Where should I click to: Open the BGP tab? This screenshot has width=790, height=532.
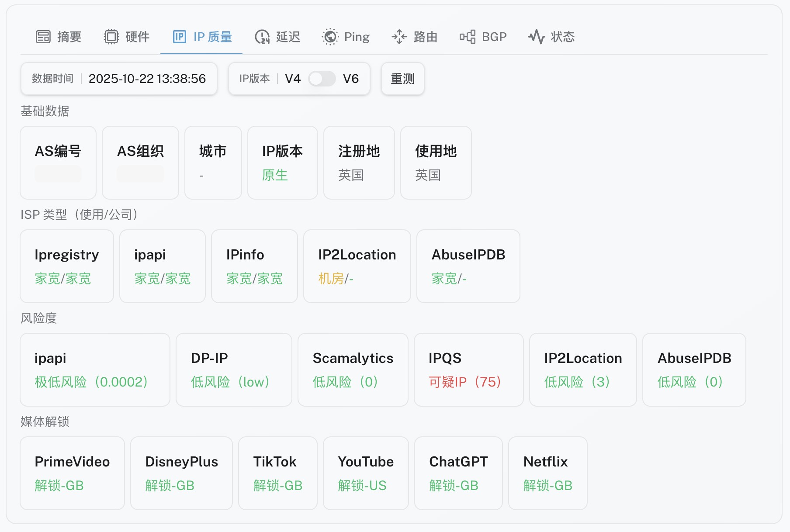(494, 37)
